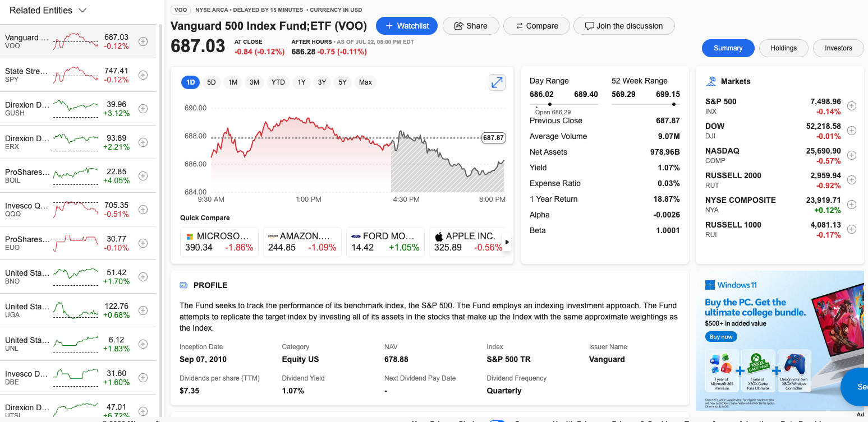Add S&P 500 index plus icon
Image resolution: width=868 pixels, height=422 pixels.
pos(852,106)
